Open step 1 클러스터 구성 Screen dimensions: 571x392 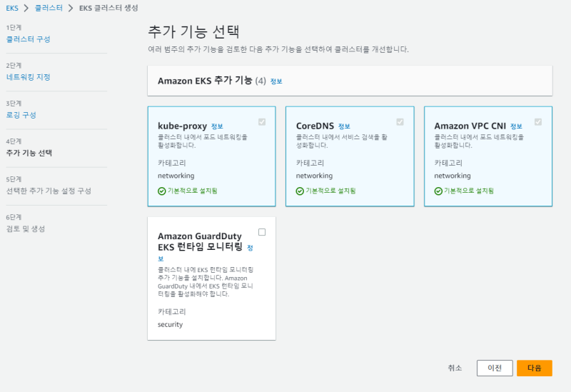click(28, 39)
